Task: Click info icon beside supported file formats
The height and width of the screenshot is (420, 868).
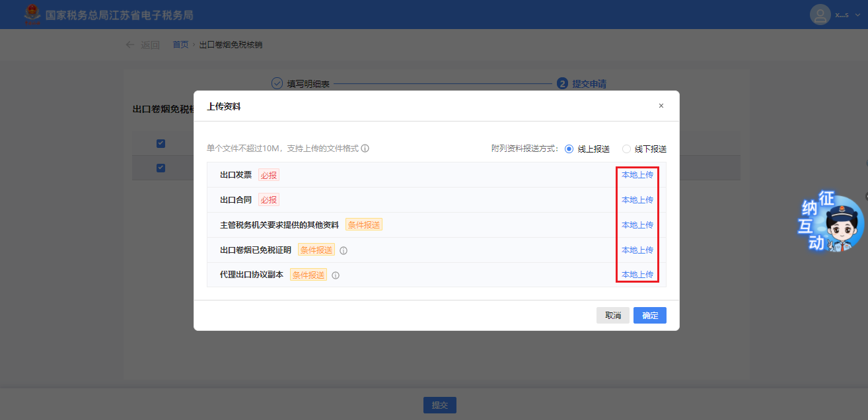Action: pyautogui.click(x=365, y=149)
